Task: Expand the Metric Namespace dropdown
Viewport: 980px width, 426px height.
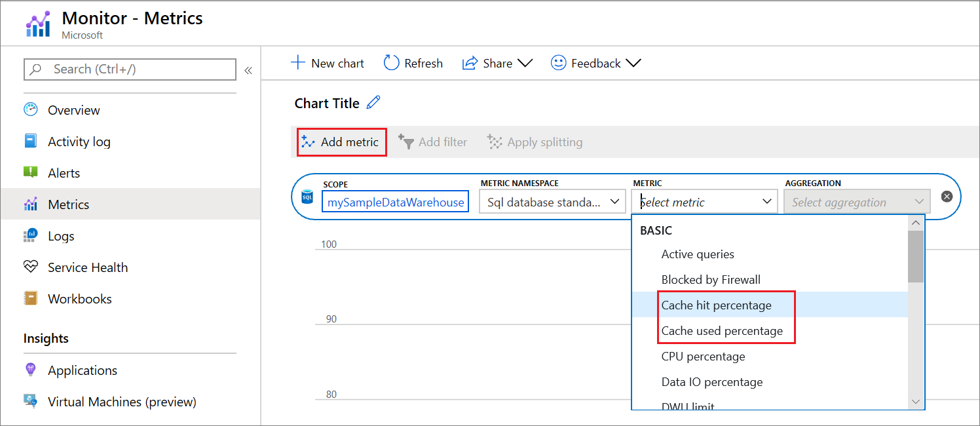Action: pyautogui.click(x=552, y=202)
